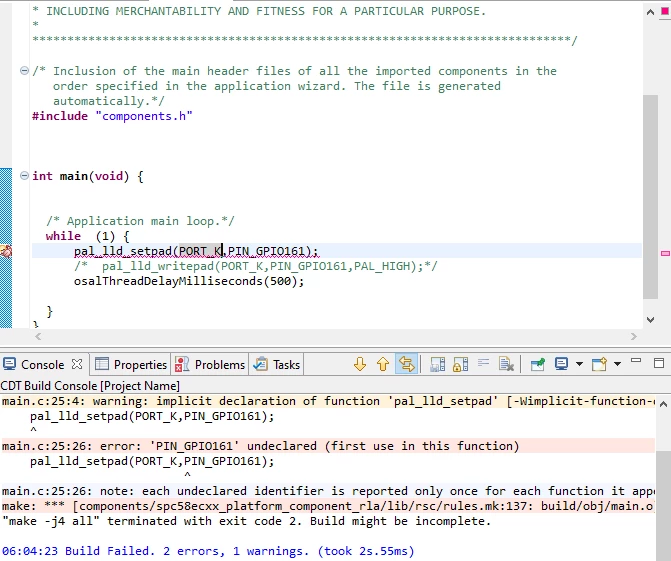Click copy build log icon

[x=438, y=365]
